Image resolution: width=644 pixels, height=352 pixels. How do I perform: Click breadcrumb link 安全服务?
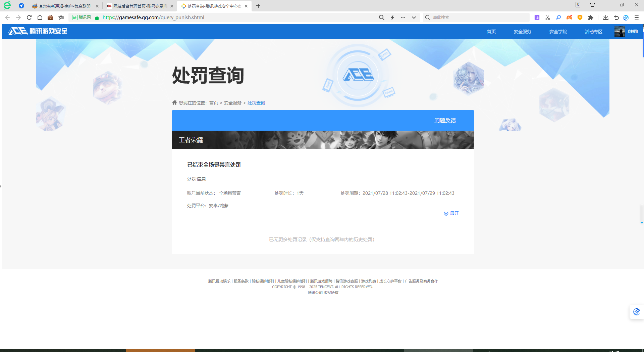click(233, 103)
